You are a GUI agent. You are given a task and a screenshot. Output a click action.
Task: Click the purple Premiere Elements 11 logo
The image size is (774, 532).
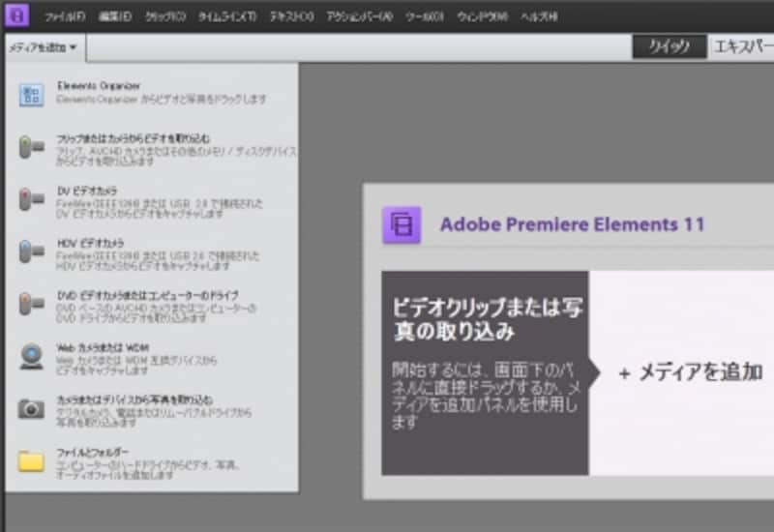(402, 224)
